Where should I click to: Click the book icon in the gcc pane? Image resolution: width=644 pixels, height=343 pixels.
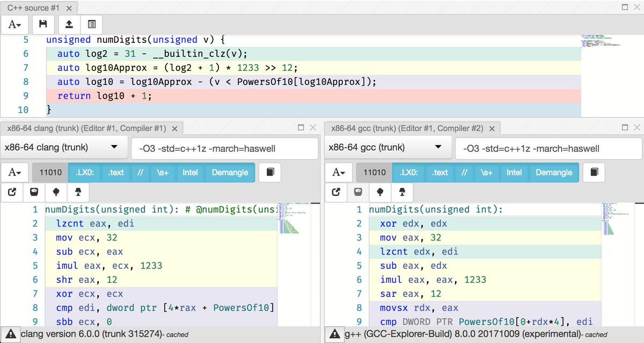[x=594, y=172]
